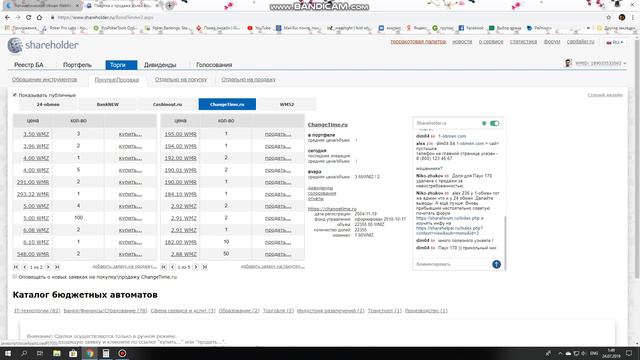Open the статистика link in header
Screen dimensions: 640x360
(523, 42)
